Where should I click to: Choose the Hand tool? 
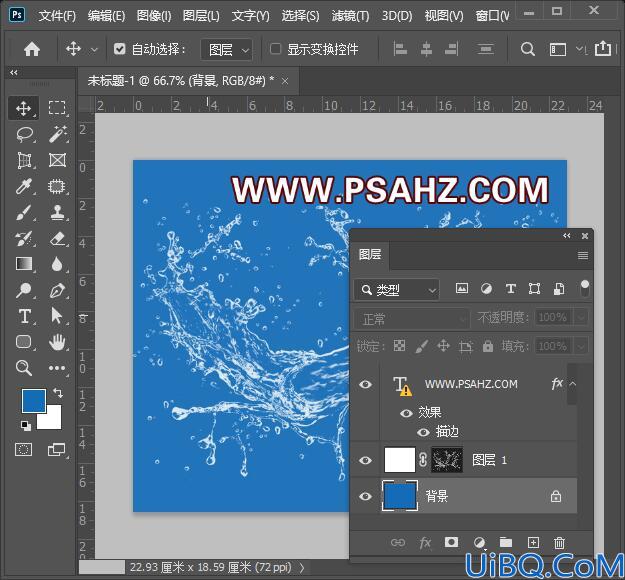[57, 342]
